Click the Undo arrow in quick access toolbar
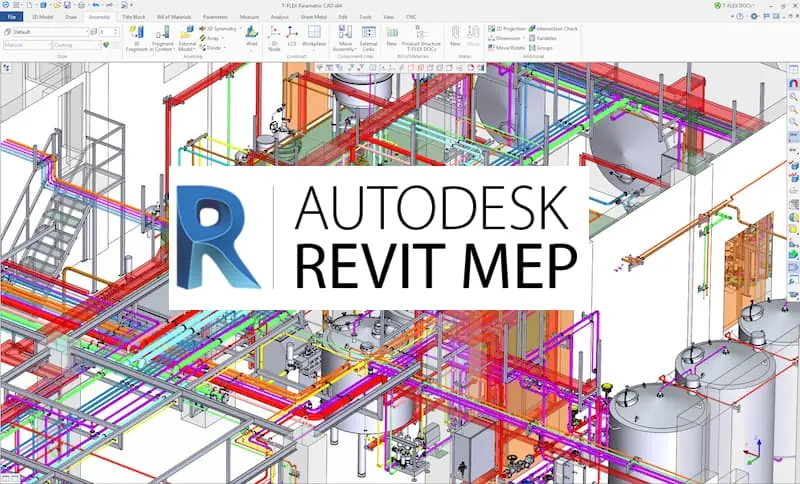The height and width of the screenshot is (484, 800). click(x=95, y=5)
